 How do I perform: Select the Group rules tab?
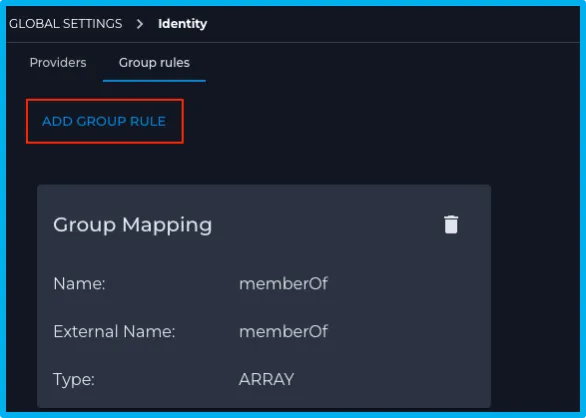click(x=154, y=63)
